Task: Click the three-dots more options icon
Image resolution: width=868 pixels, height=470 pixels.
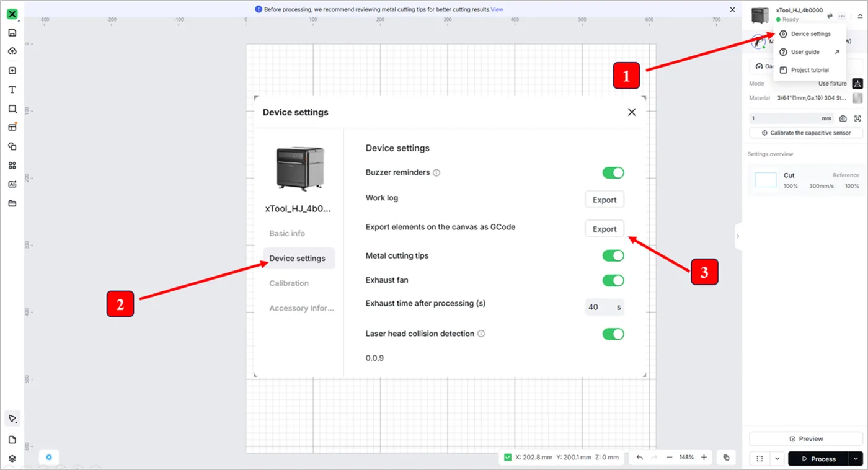Action: (x=841, y=16)
